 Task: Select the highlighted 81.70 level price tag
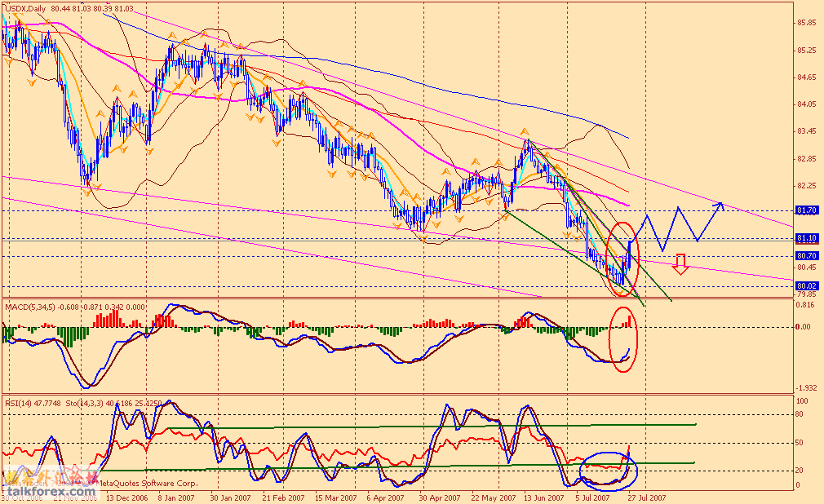pyautogui.click(x=807, y=210)
